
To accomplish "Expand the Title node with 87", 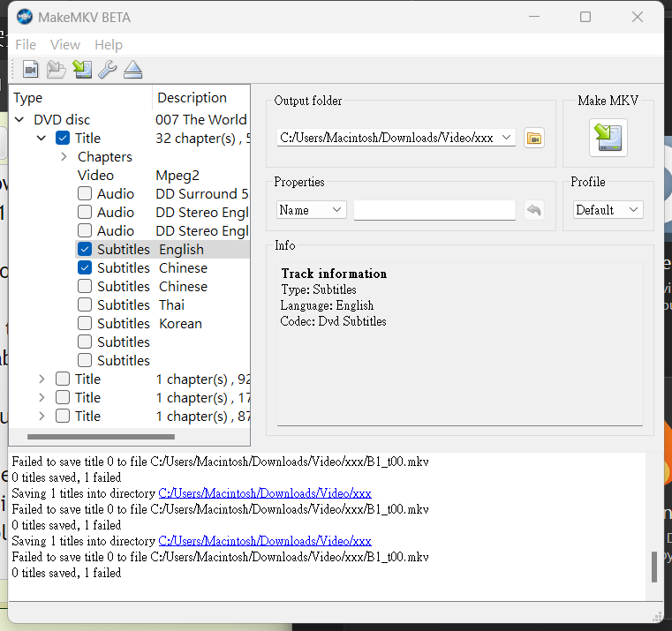I will coord(42,416).
